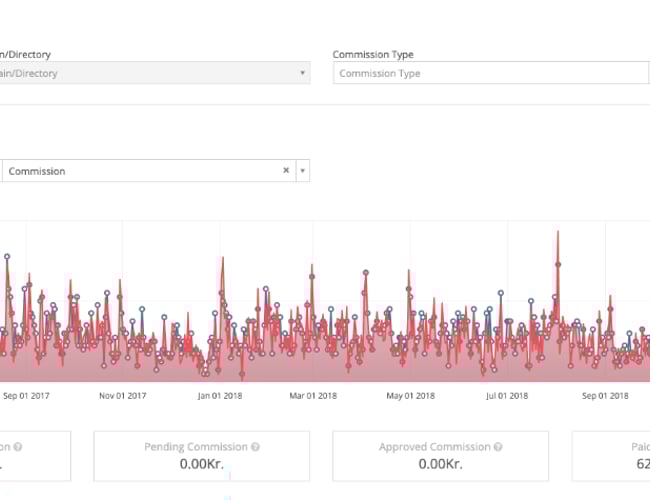Click the tallest chart peak near Aug 2018
The width and height of the screenshot is (650, 500).
tap(556, 233)
